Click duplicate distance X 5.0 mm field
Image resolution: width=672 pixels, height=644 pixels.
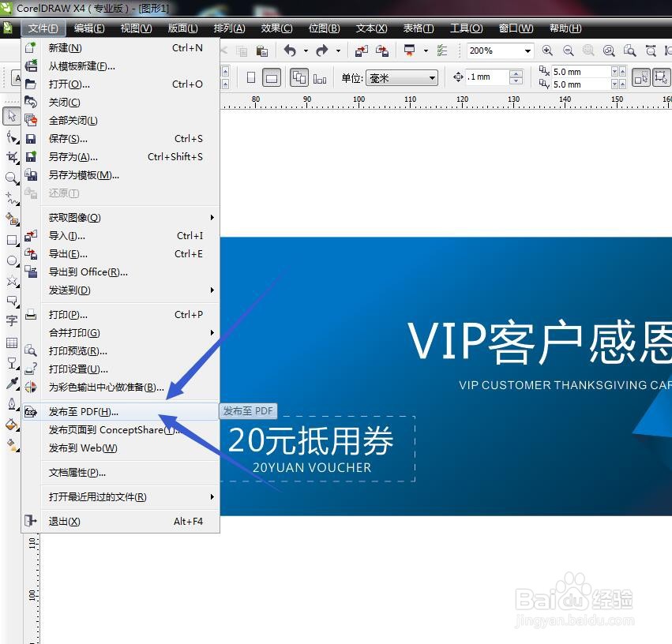tap(581, 72)
